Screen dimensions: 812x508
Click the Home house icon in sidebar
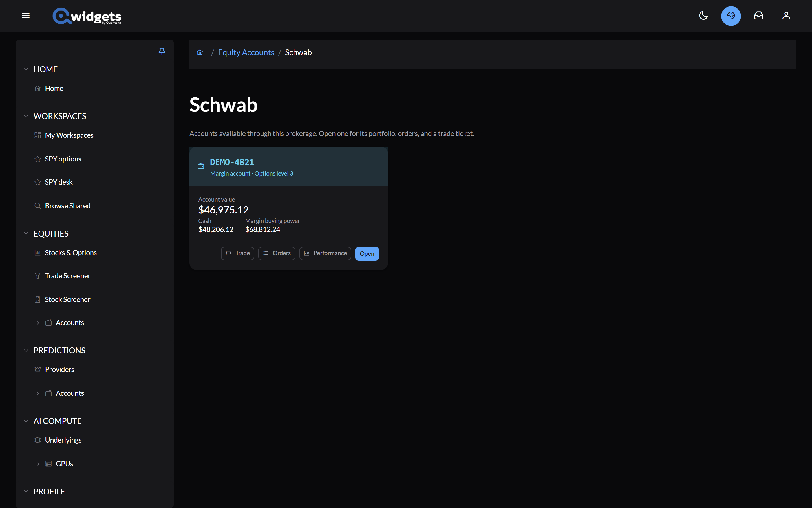pos(37,88)
